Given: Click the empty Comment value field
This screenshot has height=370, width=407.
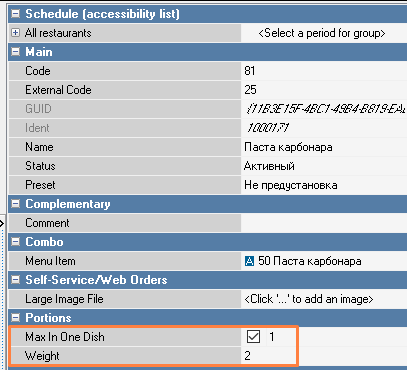Looking at the screenshot, I should click(324, 223).
